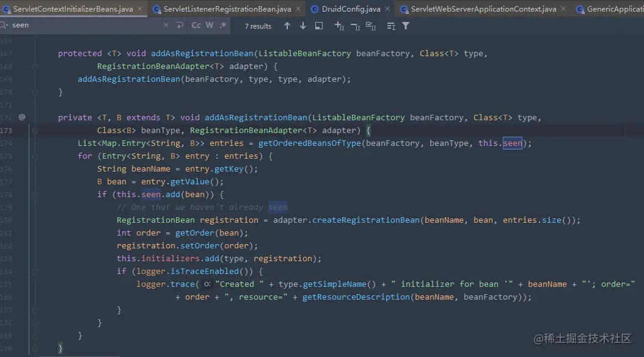Open the search filter funnel

[x=406, y=26]
